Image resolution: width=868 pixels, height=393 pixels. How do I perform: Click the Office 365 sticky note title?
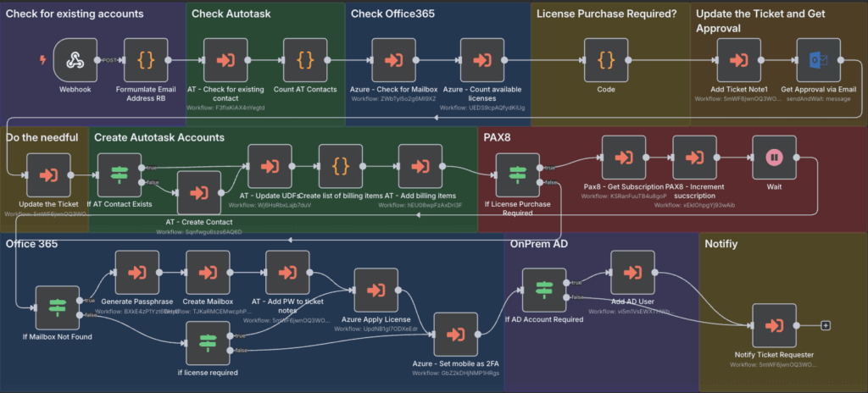31,243
